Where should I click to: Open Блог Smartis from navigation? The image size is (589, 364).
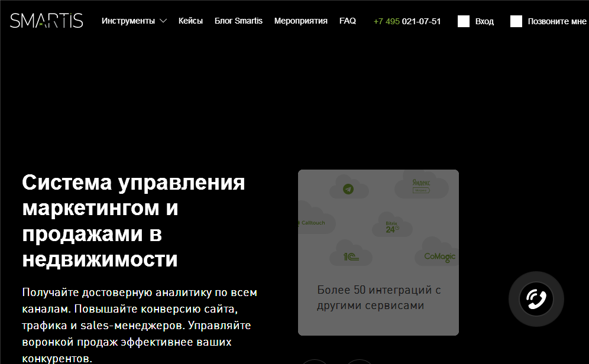pyautogui.click(x=238, y=21)
